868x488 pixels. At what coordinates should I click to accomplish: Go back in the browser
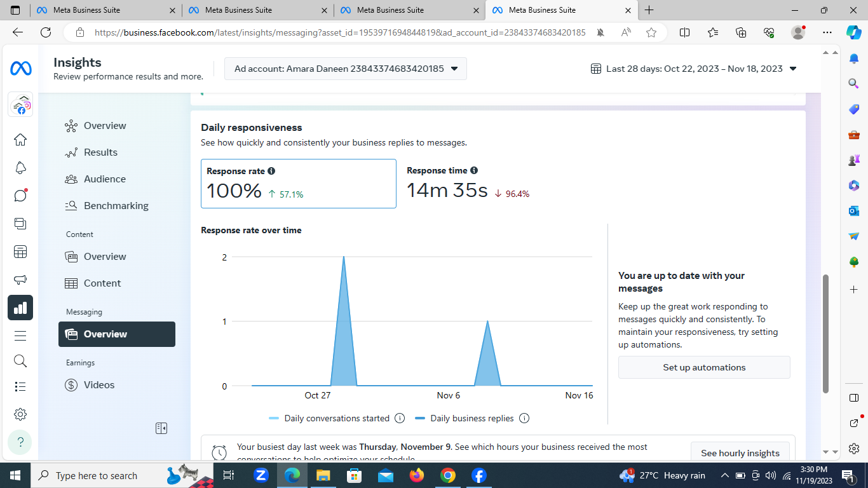[x=18, y=32]
